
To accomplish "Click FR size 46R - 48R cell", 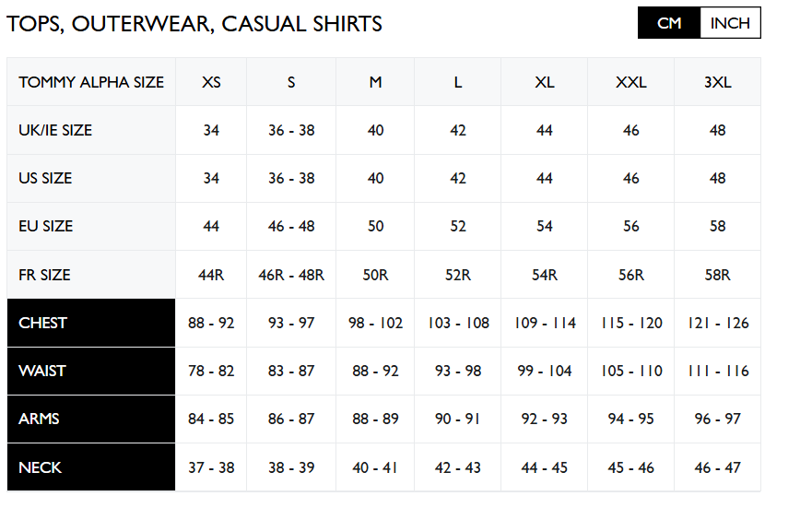I will [x=291, y=275].
